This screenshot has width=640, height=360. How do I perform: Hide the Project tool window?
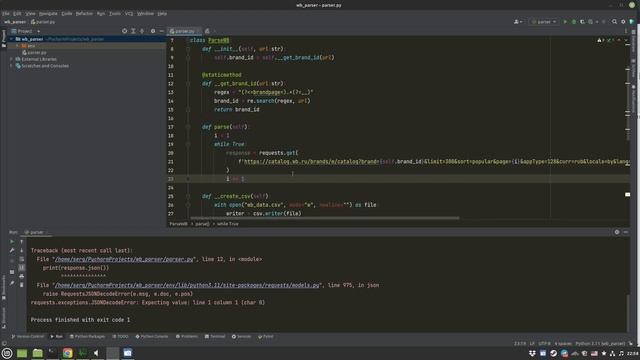point(161,31)
